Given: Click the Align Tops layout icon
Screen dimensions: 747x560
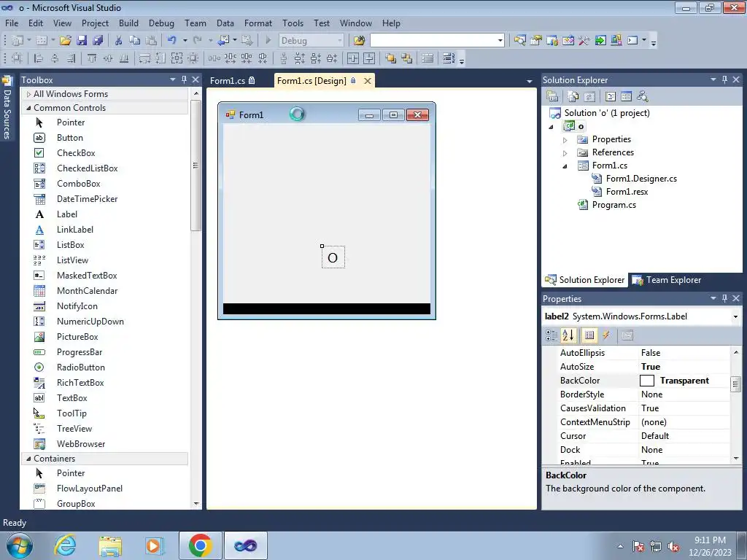Looking at the screenshot, I should coord(92,58).
